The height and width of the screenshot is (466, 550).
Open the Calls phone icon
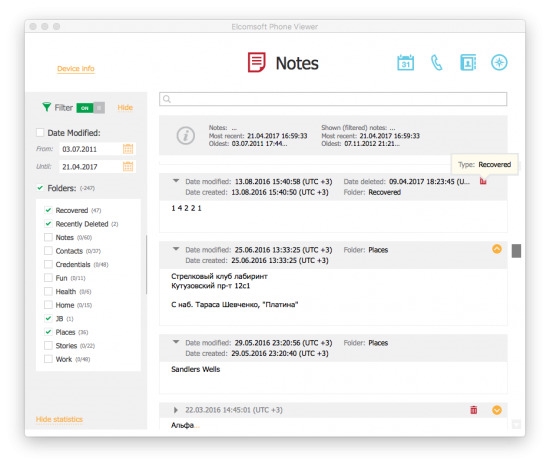click(x=436, y=63)
